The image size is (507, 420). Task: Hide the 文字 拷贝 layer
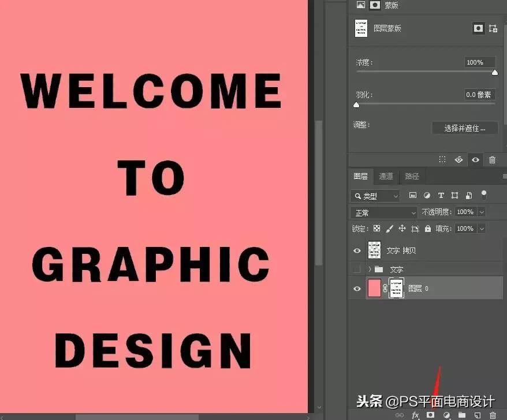357,250
